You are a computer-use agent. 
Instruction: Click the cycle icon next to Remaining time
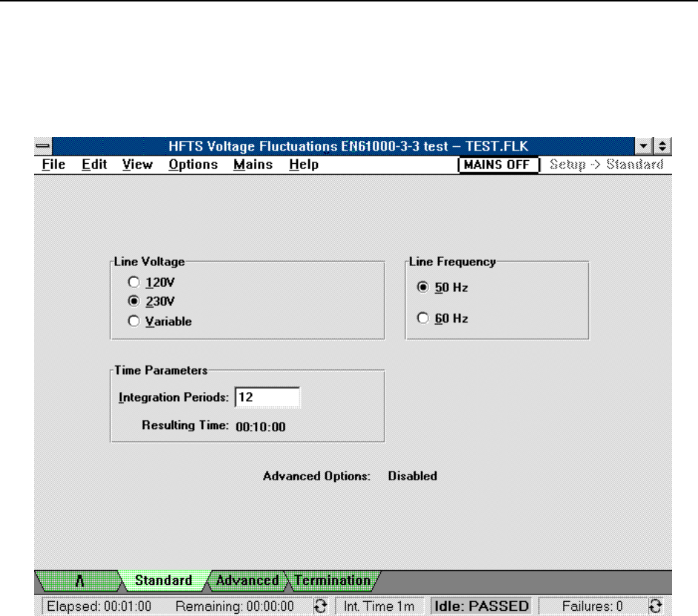point(321,606)
